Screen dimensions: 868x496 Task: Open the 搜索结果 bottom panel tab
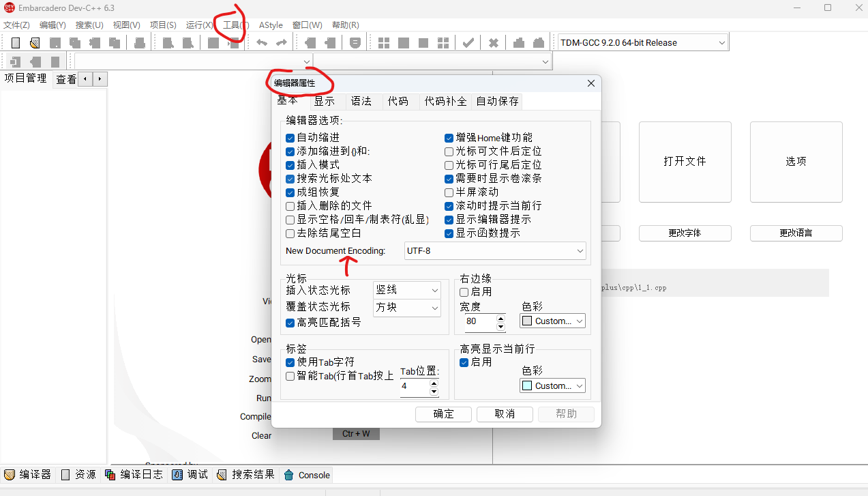tap(246, 475)
